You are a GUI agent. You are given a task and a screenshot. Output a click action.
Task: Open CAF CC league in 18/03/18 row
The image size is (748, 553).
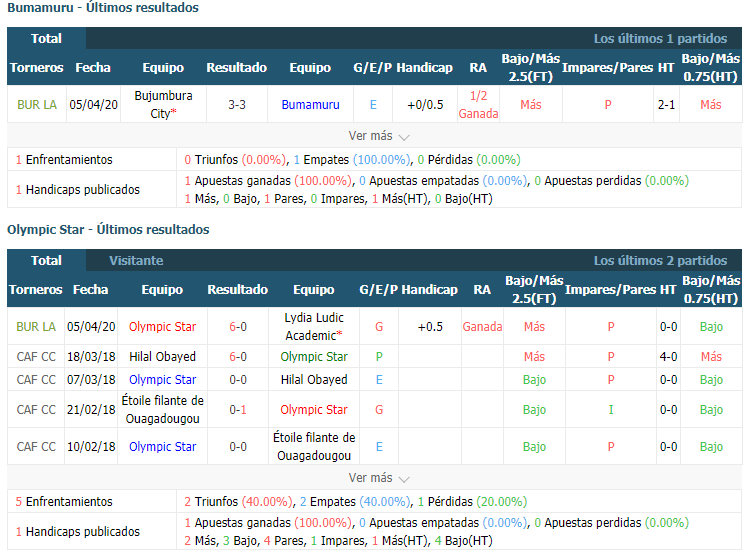[x=36, y=356]
